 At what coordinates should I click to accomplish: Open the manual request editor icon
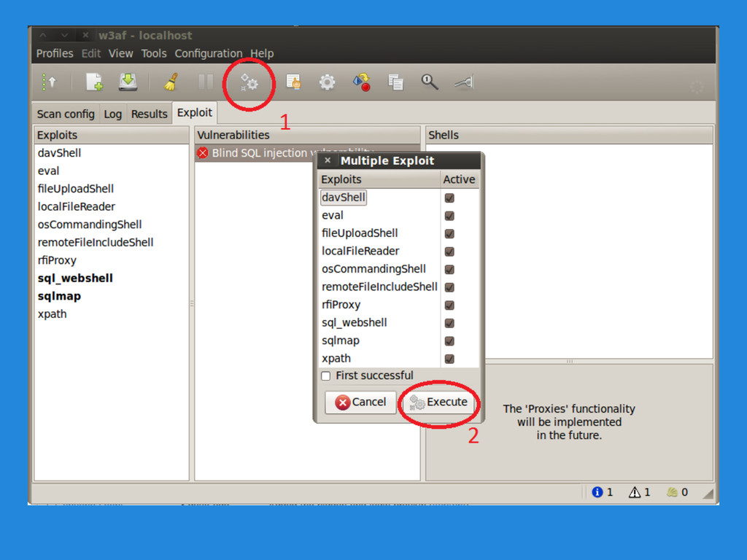(x=293, y=82)
